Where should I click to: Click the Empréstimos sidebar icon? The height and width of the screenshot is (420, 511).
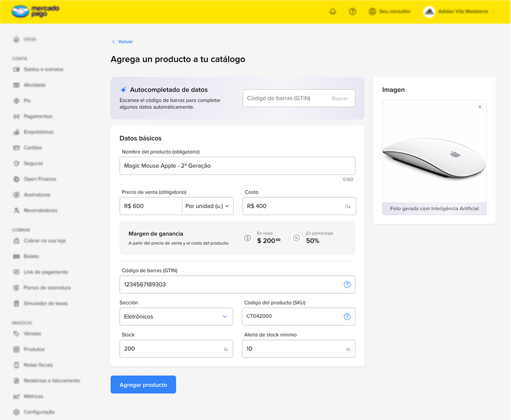(16, 132)
